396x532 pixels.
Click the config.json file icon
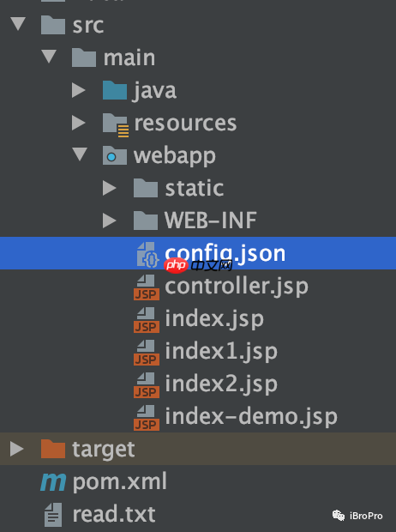coord(147,255)
